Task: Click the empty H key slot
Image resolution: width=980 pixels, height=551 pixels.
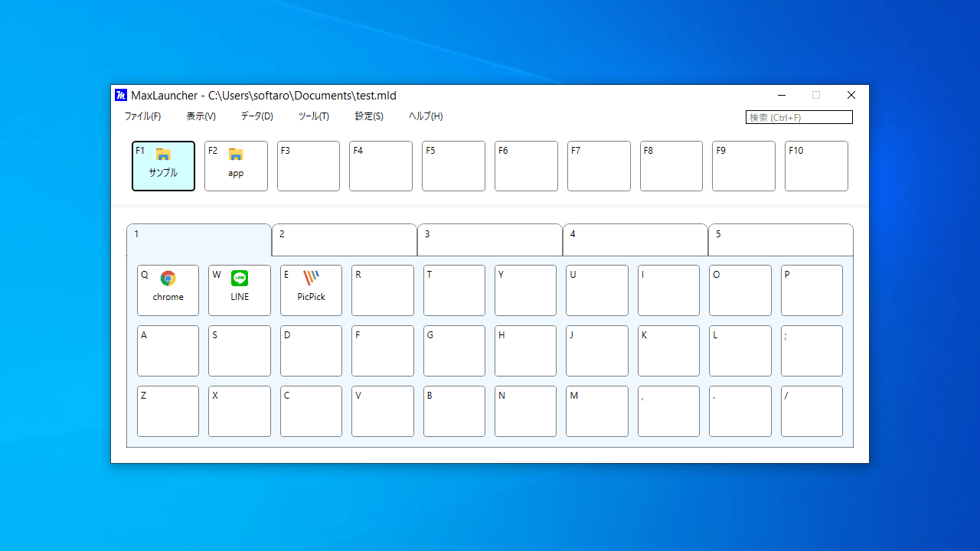Action: click(525, 350)
